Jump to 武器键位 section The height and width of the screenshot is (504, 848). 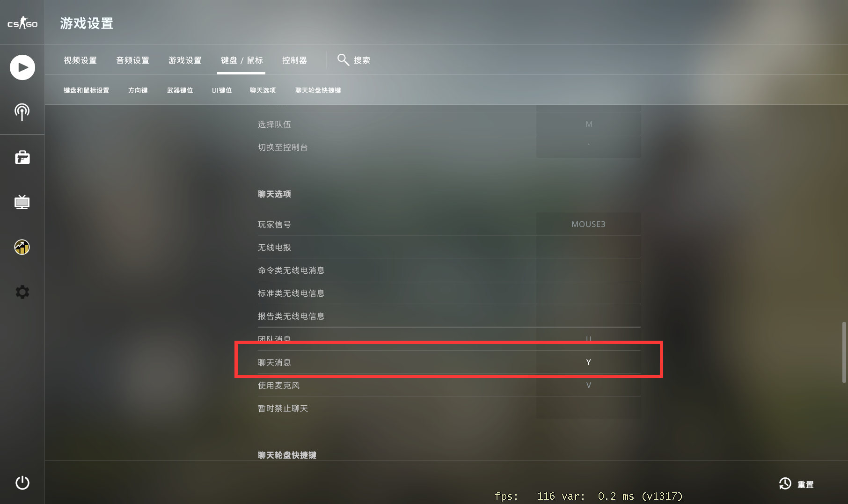tap(180, 90)
